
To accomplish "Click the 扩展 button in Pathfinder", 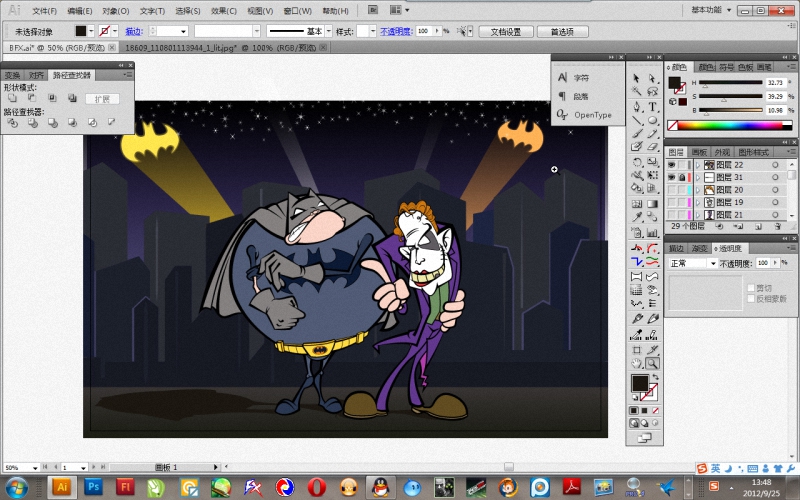I will (x=102, y=99).
